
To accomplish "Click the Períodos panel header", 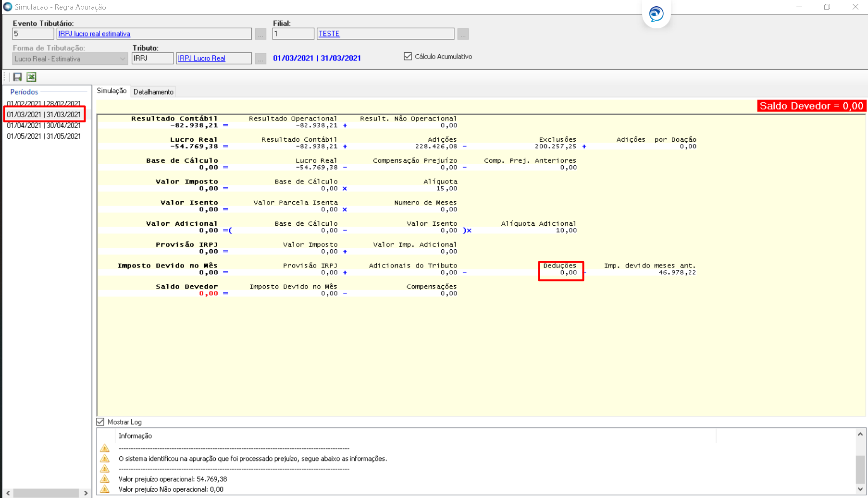I will click(24, 92).
